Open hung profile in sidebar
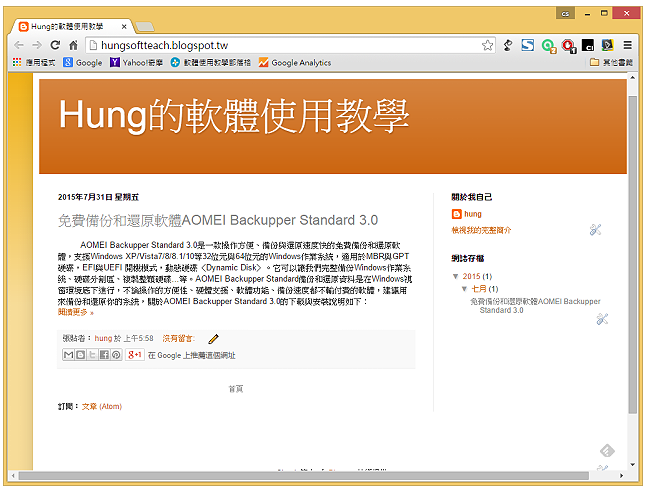This screenshot has height=491, width=648. [x=473, y=214]
